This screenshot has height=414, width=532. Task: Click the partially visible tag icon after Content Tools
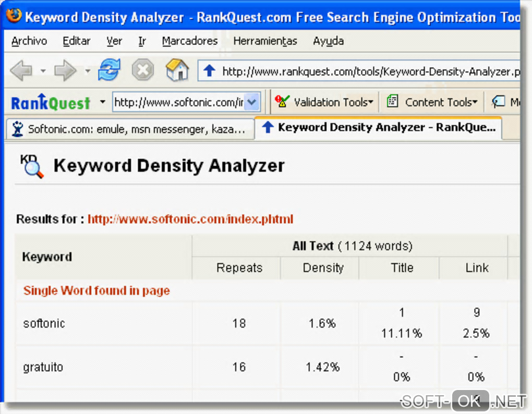click(x=499, y=101)
